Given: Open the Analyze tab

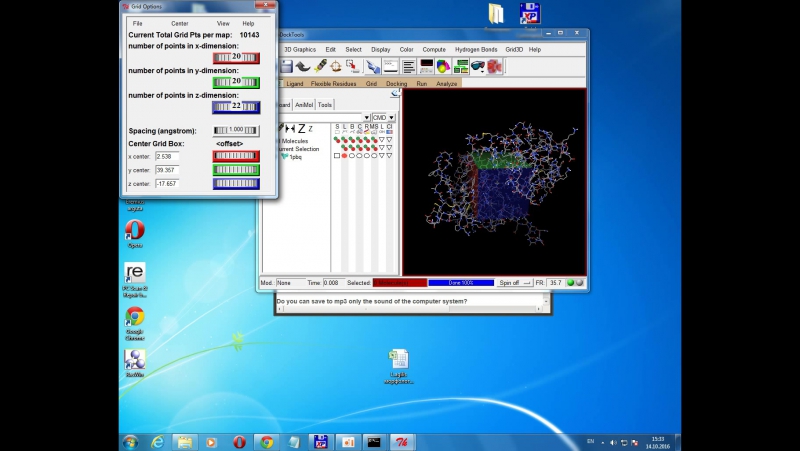Looking at the screenshot, I should pos(446,84).
